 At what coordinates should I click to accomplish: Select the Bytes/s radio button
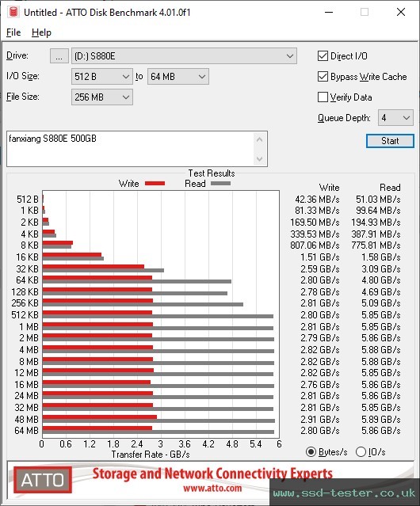(311, 452)
